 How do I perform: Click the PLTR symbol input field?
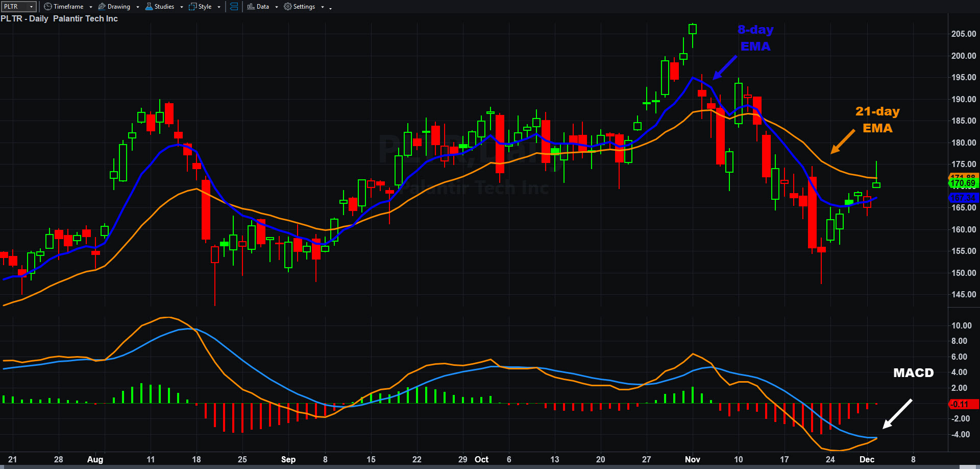point(14,7)
